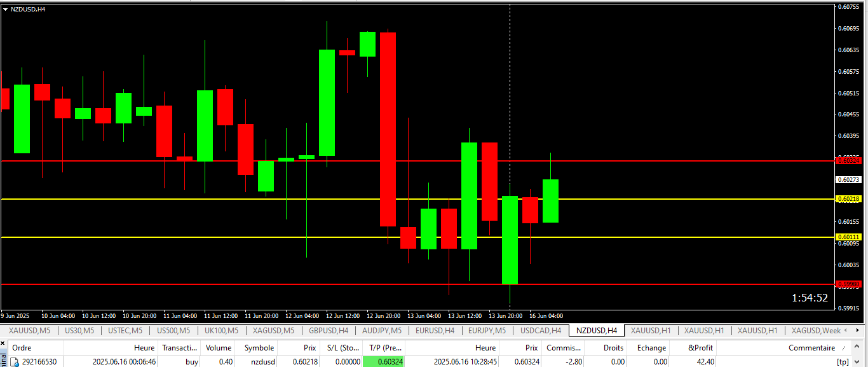The image size is (868, 367).
Task: Sort by the Transaction column header
Action: click(179, 348)
